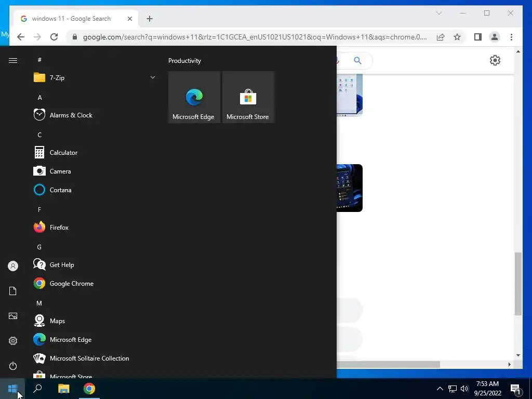This screenshot has width=532, height=399.
Task: Open the notification center icon
Action: (515, 389)
